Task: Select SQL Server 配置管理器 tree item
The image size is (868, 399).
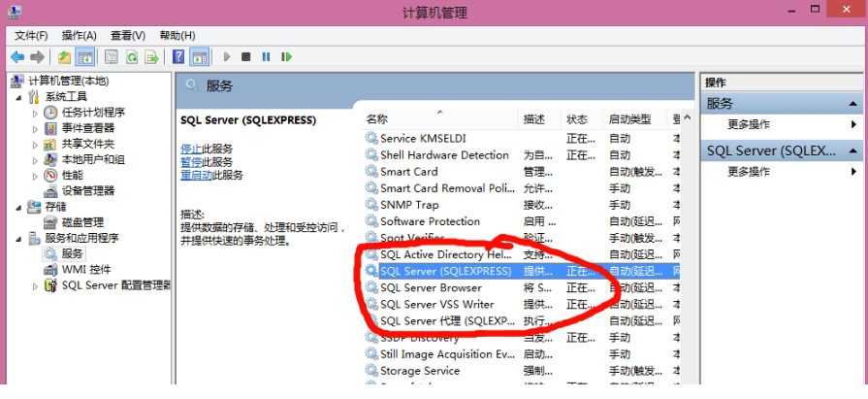Action: click(115, 285)
